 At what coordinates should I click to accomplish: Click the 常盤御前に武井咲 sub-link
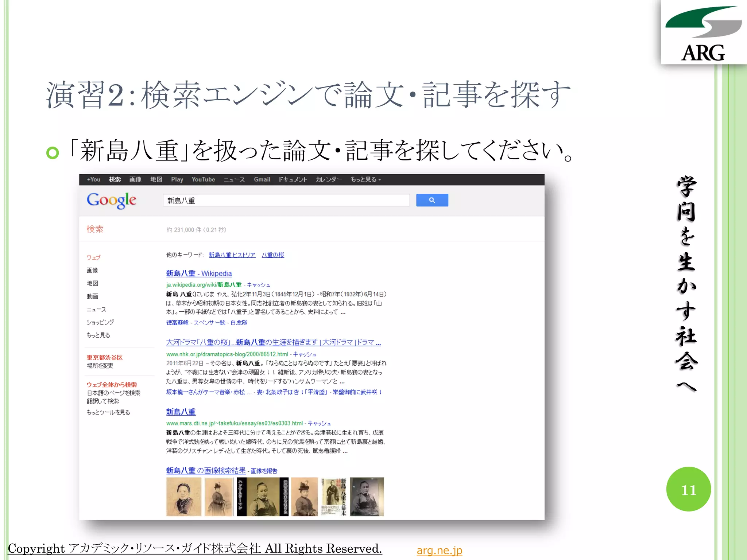pos(357,392)
